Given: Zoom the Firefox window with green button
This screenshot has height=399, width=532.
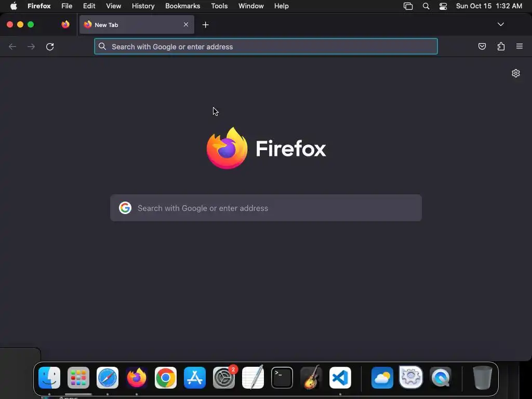Looking at the screenshot, I should (31, 24).
